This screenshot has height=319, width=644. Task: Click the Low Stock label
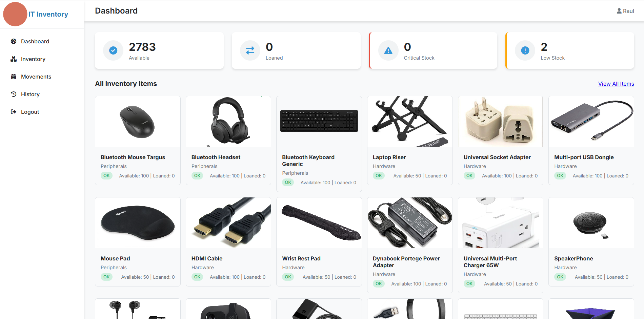click(552, 58)
